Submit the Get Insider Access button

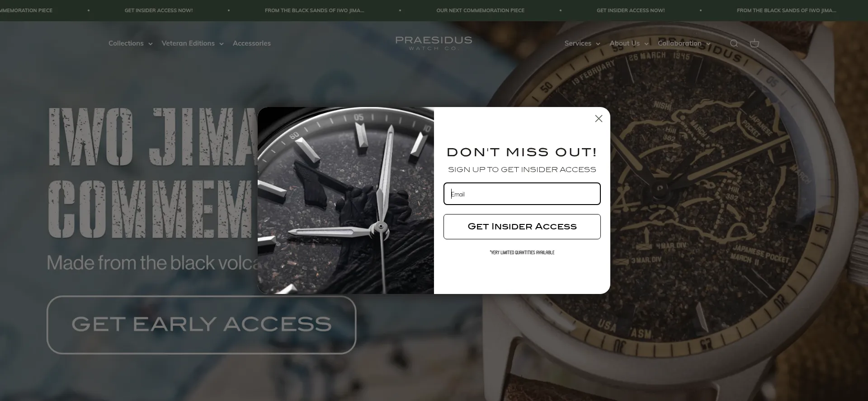pos(522,227)
